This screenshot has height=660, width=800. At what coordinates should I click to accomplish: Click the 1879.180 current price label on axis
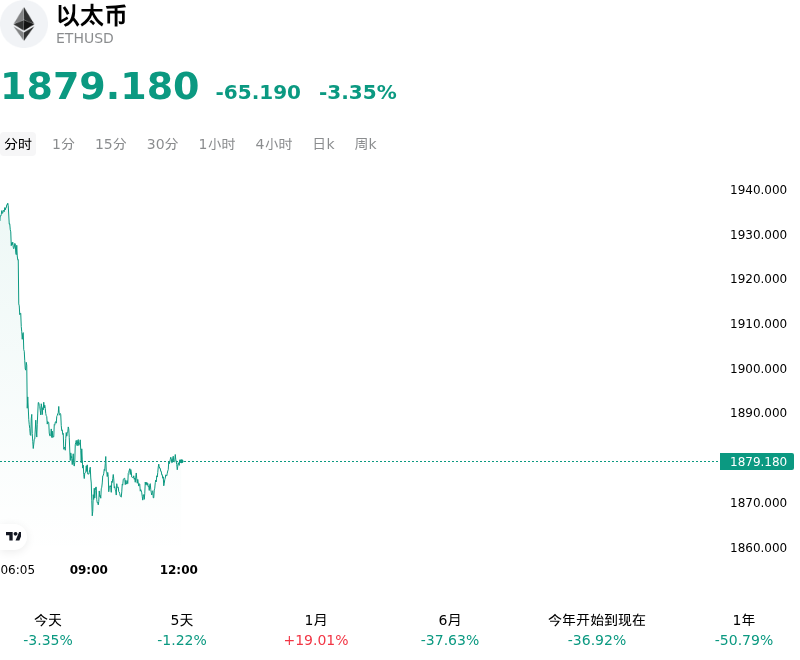coord(757,462)
